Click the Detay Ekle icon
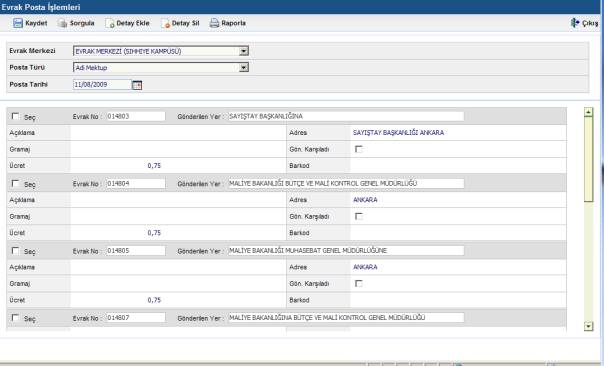The height and width of the screenshot is (366, 604). click(x=110, y=23)
